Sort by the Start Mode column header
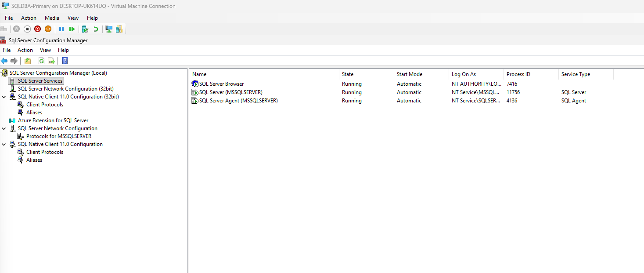Viewport: 644px width, 273px height. tap(421, 74)
